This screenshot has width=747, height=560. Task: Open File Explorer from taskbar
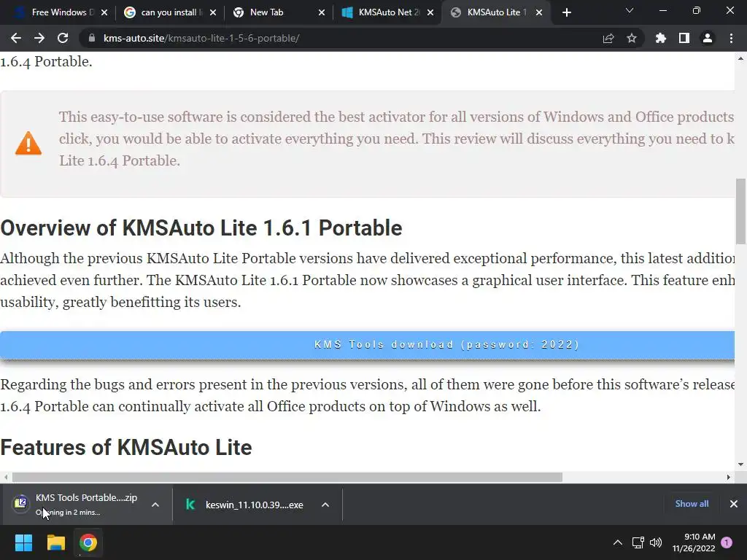tap(55, 542)
